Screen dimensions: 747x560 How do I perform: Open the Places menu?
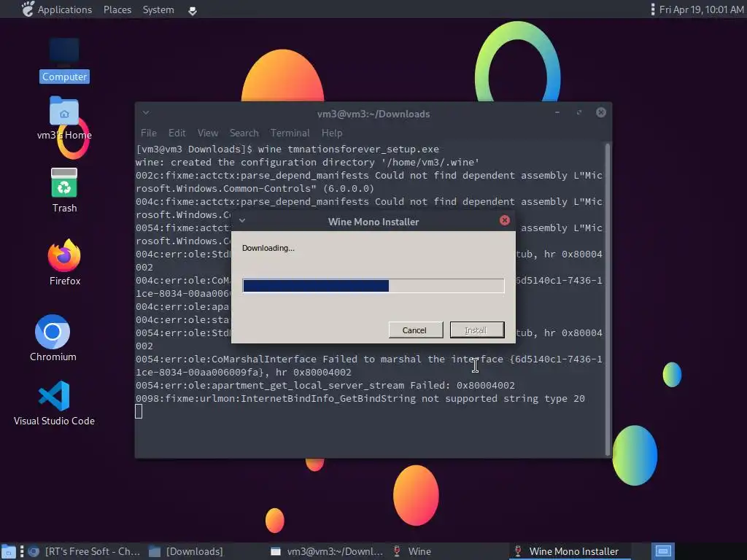click(117, 9)
